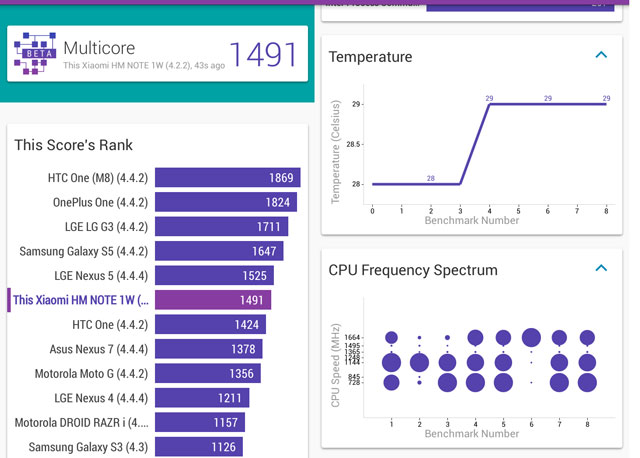Image resolution: width=640 pixels, height=458 pixels.
Task: Click the 'LGE LG G3 (4.4.2)' label
Action: 106,227
